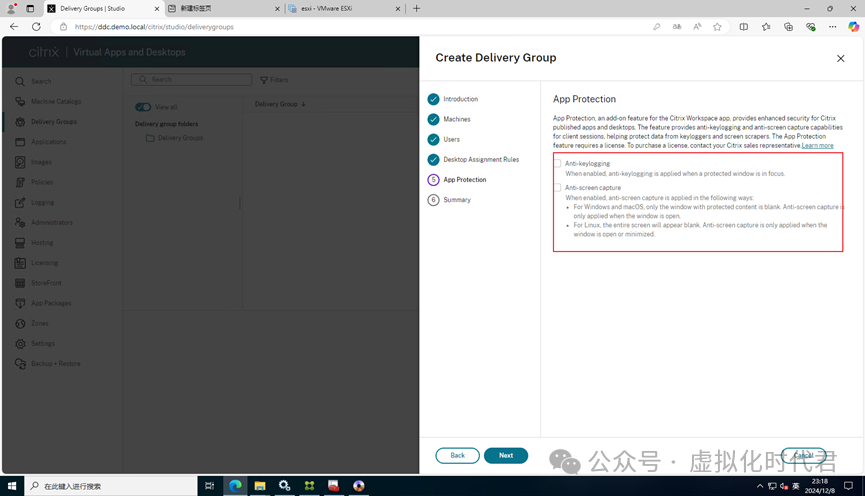Image resolution: width=865 pixels, height=496 pixels.
Task: Open the Copilot icon in browser toolbar
Action: coord(853,26)
